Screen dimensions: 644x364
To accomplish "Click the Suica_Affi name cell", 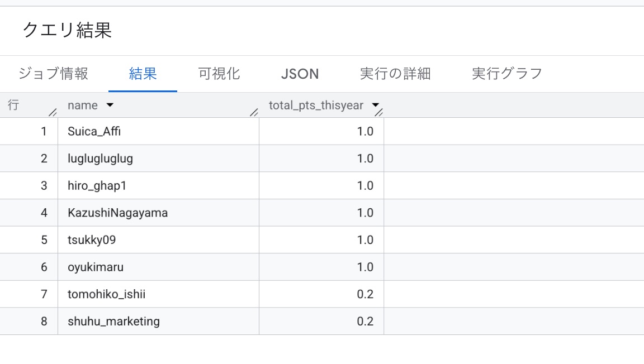I will click(x=94, y=132).
